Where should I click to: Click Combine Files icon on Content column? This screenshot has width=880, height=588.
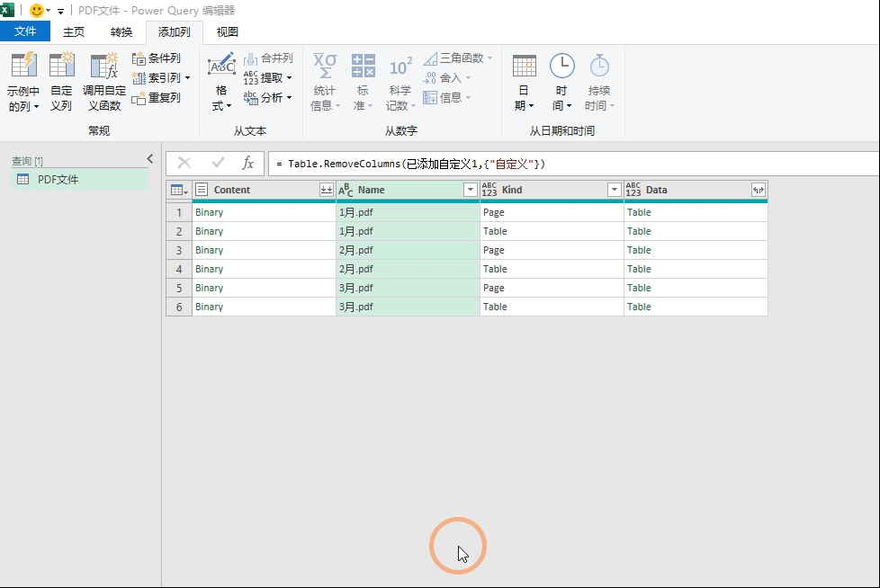tap(326, 190)
